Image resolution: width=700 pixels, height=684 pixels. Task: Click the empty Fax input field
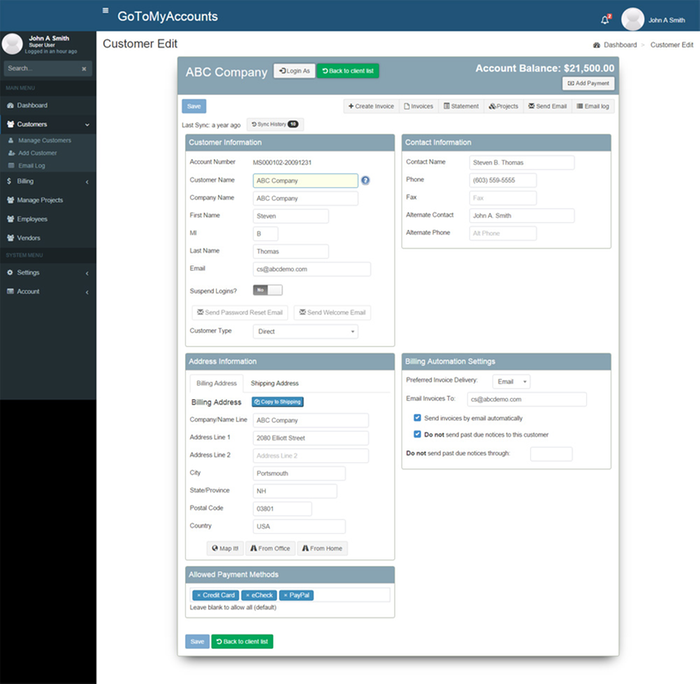[x=503, y=198]
